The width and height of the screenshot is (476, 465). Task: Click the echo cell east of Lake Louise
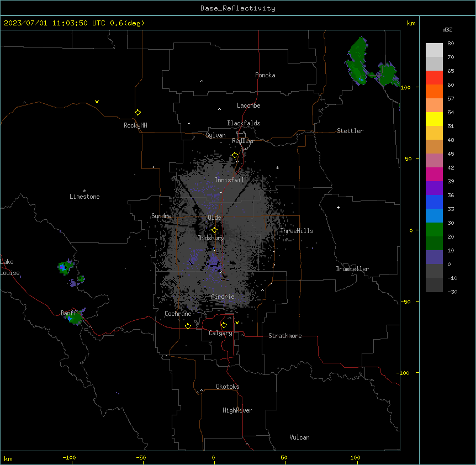point(65,267)
